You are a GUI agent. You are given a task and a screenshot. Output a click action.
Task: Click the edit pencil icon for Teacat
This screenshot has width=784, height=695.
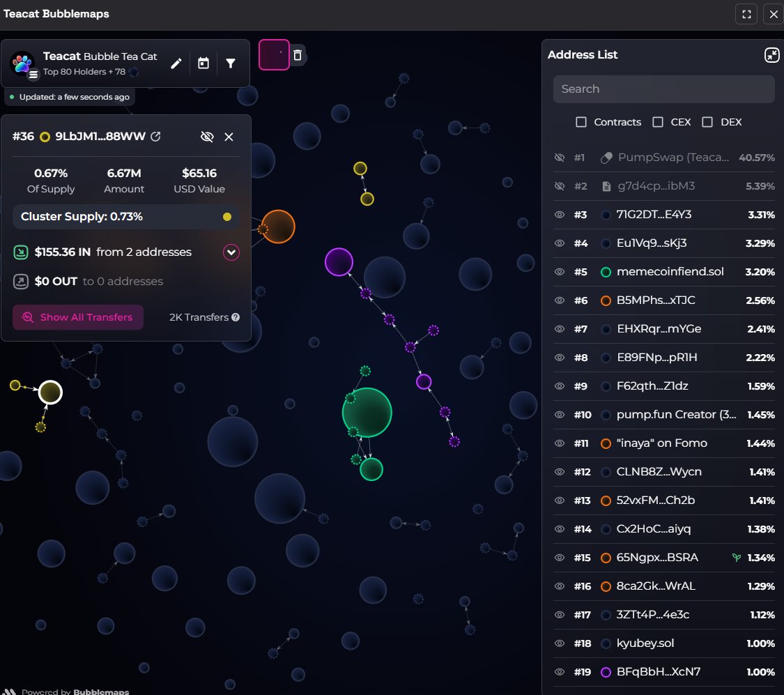point(176,63)
